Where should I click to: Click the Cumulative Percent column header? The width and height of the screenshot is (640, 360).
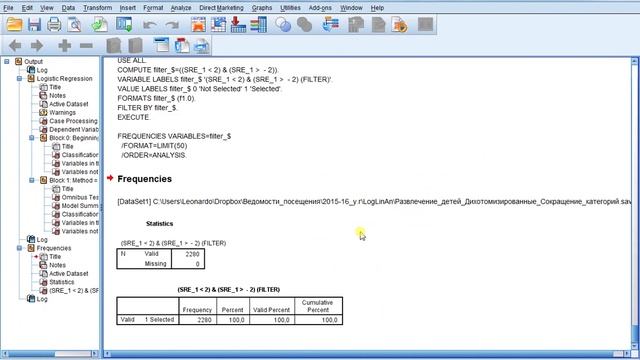[318, 306]
